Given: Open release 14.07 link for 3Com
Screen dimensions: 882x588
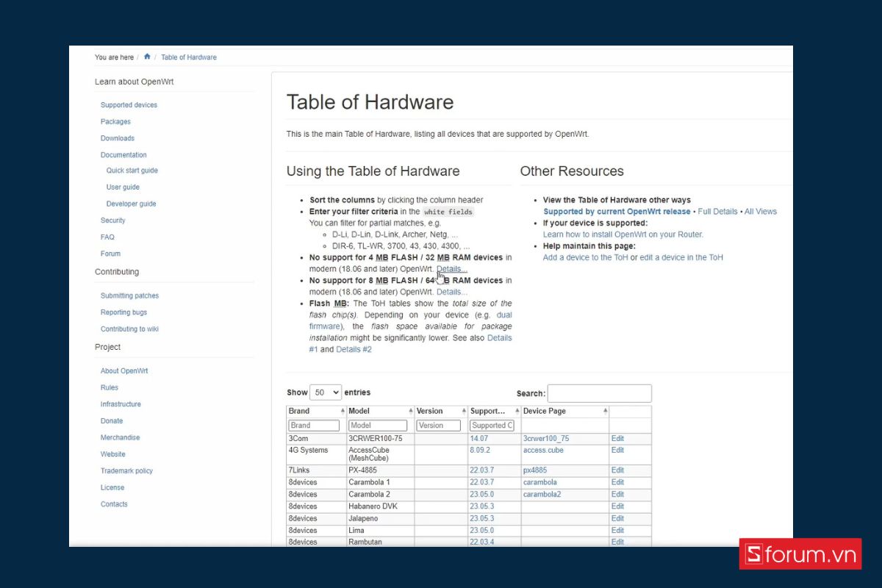Looking at the screenshot, I should point(478,439).
